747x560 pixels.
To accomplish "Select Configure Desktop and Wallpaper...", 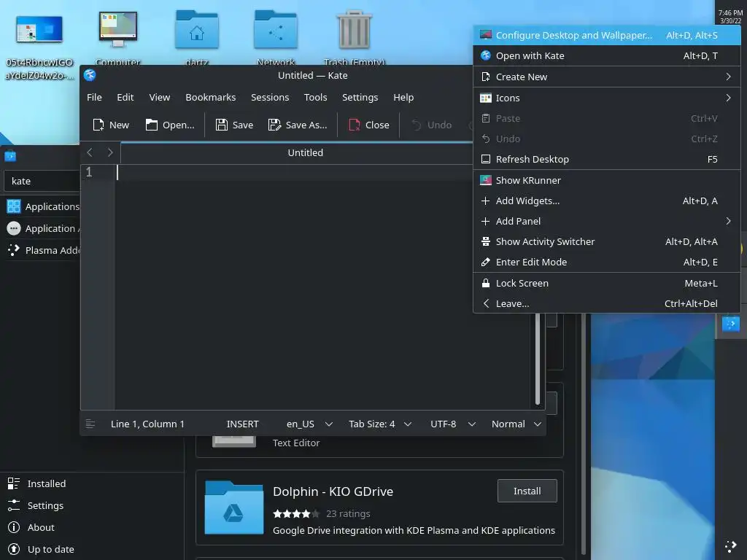I will pyautogui.click(x=606, y=35).
